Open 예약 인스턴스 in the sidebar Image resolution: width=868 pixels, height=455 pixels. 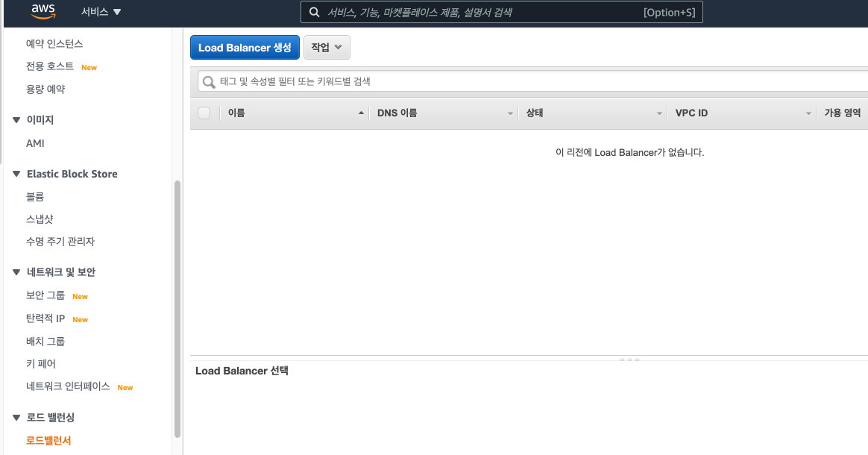point(54,44)
